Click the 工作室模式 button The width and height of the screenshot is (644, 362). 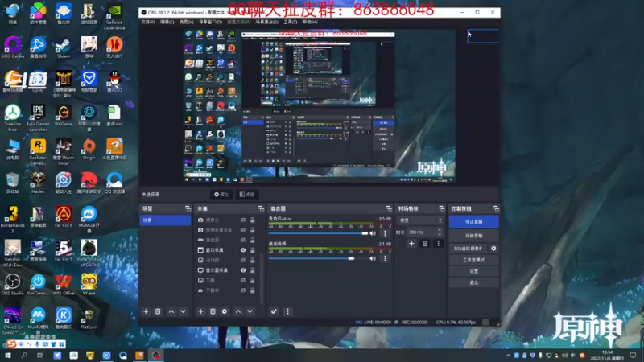click(x=473, y=260)
